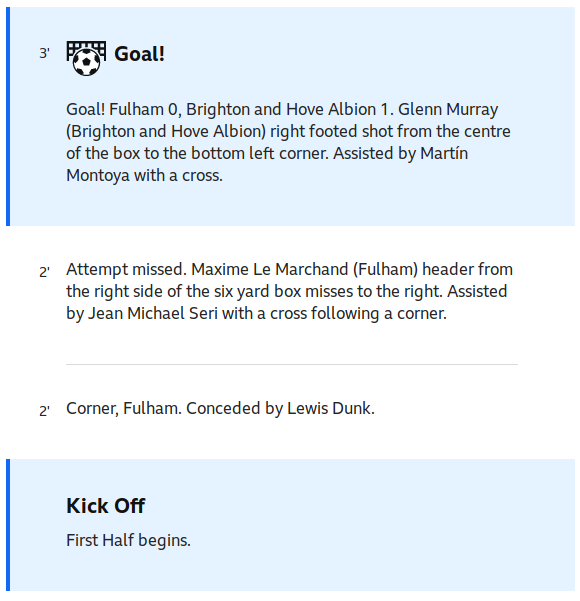Click the goal net football icon
580x601 pixels.
click(x=86, y=58)
